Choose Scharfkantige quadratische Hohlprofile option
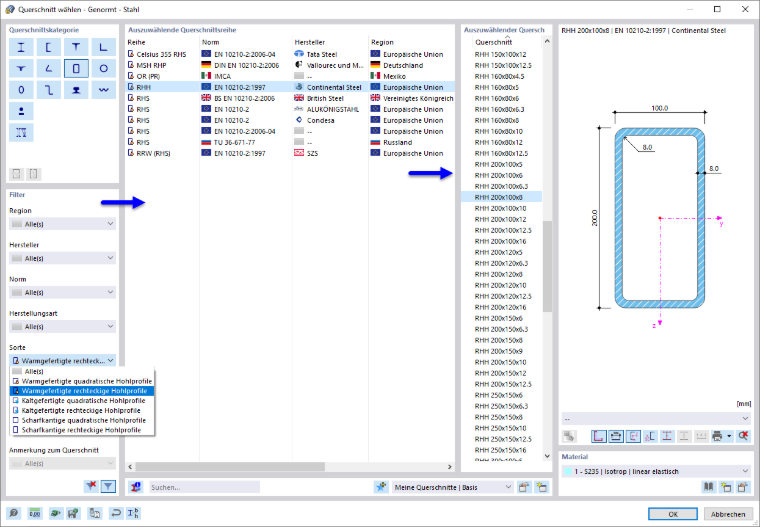 point(82,420)
